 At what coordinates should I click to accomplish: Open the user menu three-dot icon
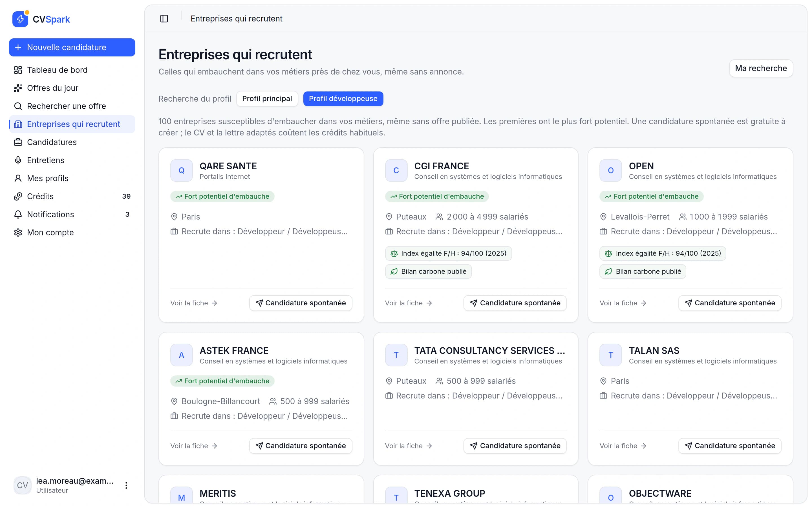126,485
